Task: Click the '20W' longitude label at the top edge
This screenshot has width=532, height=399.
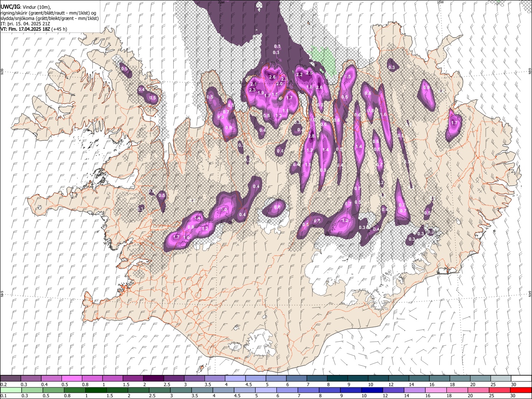Action: pos(221,2)
